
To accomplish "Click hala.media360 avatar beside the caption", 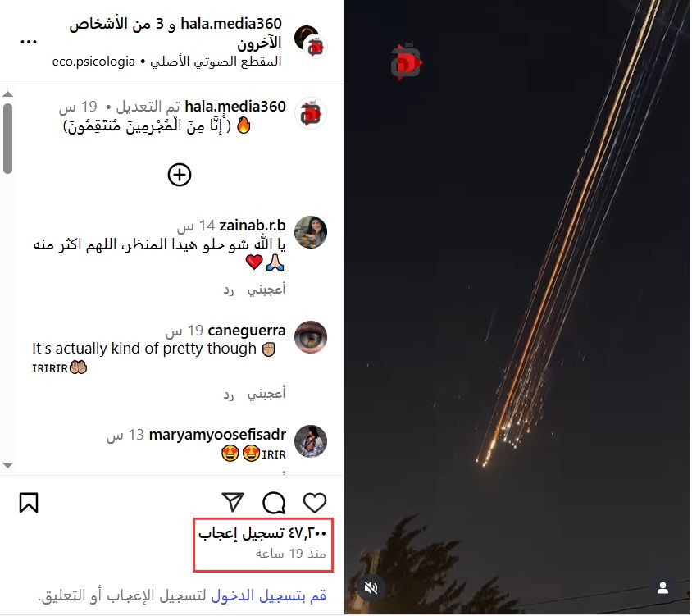I will (x=311, y=114).
